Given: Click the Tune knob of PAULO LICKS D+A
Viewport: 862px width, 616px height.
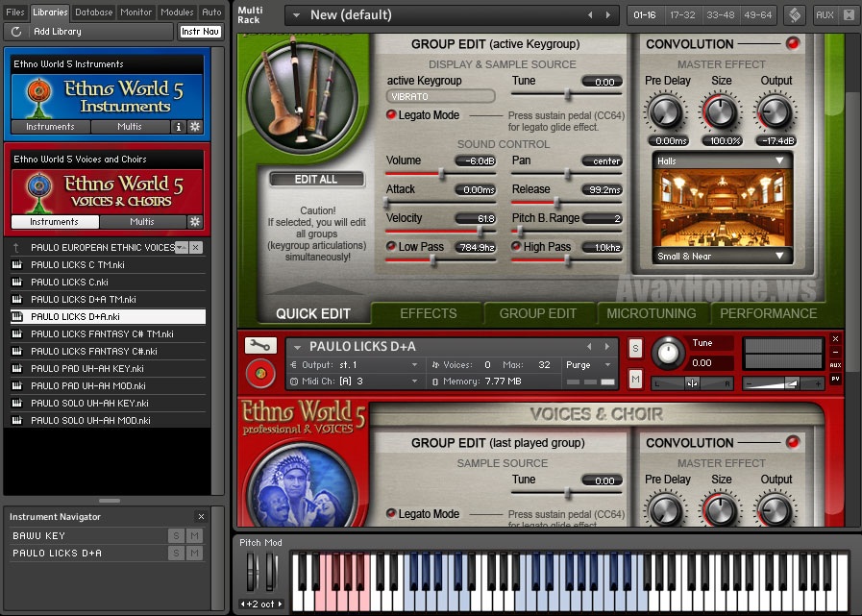Looking at the screenshot, I should click(668, 353).
